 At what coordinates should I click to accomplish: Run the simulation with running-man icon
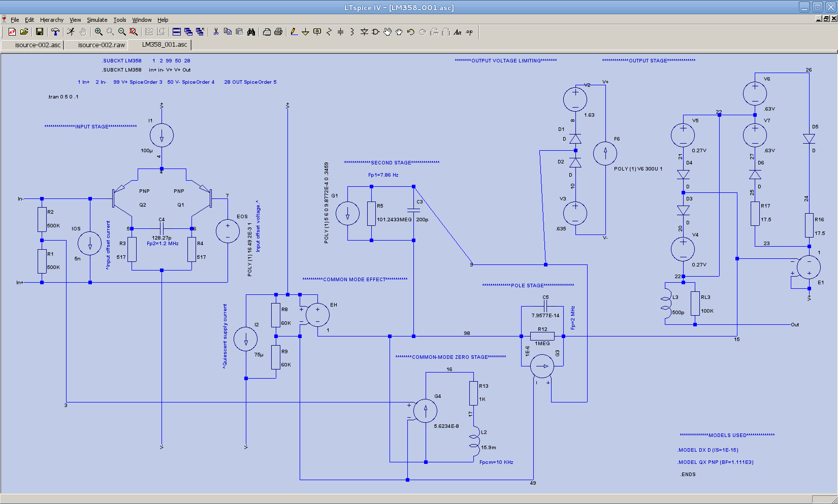click(x=71, y=31)
